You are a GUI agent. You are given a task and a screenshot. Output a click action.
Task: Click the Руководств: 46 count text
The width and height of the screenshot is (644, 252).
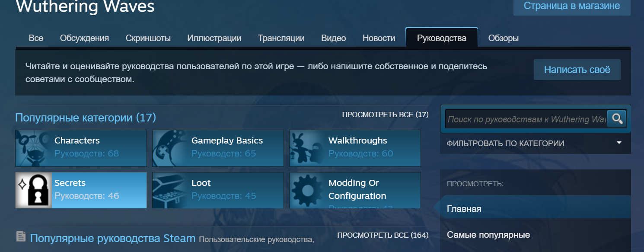(87, 196)
